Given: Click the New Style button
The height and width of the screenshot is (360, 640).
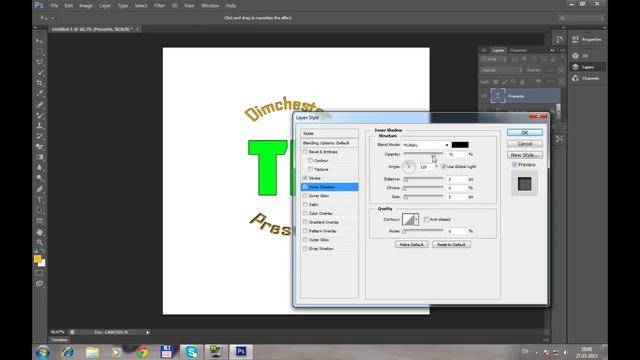Looking at the screenshot, I should point(525,155).
